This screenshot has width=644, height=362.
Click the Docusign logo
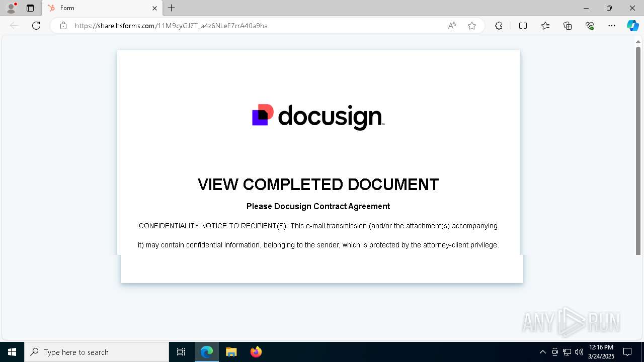pyautogui.click(x=318, y=117)
